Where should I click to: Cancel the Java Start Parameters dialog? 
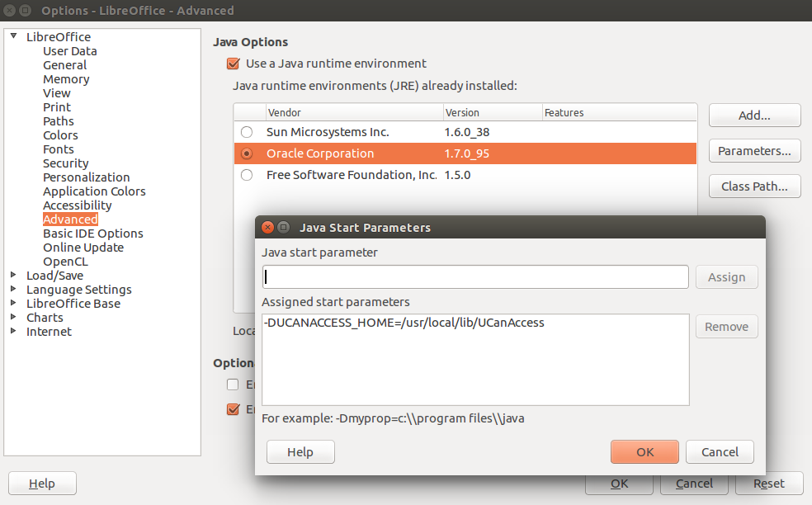coord(720,451)
